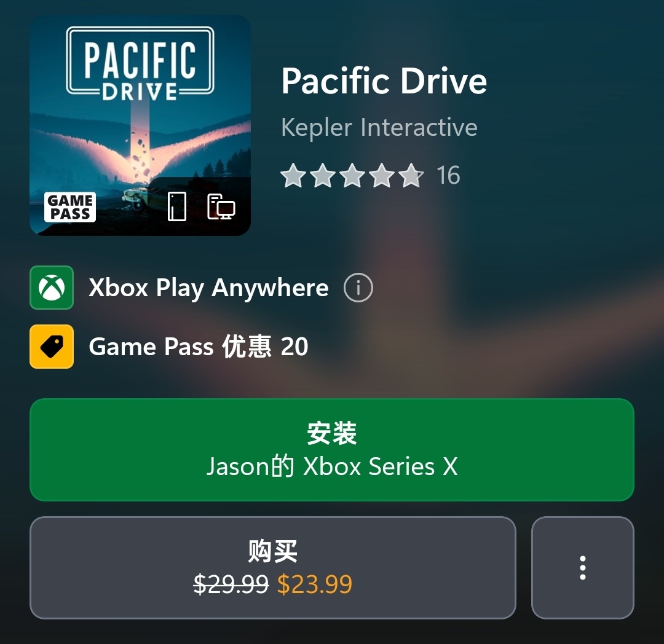Click the console device icon on the cover
Image resolution: width=664 pixels, height=644 pixels.
(x=177, y=206)
